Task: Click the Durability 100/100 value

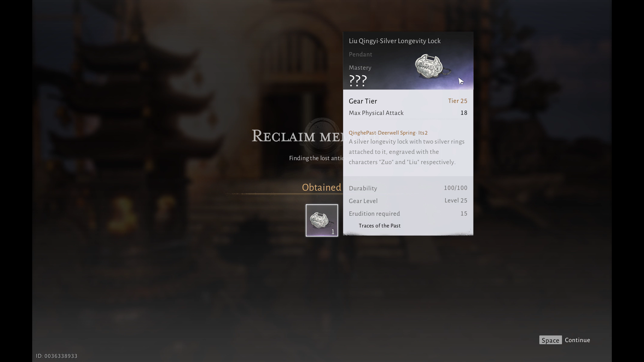Action: pos(455,188)
